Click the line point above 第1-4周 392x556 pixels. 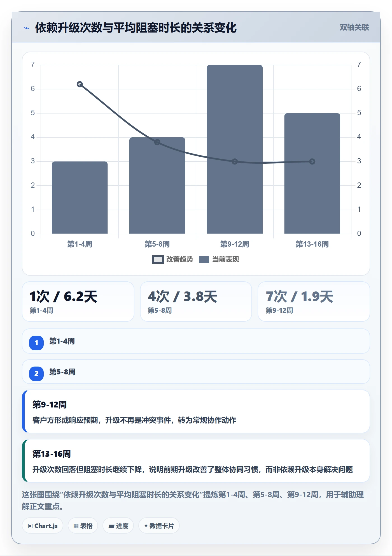(x=80, y=84)
